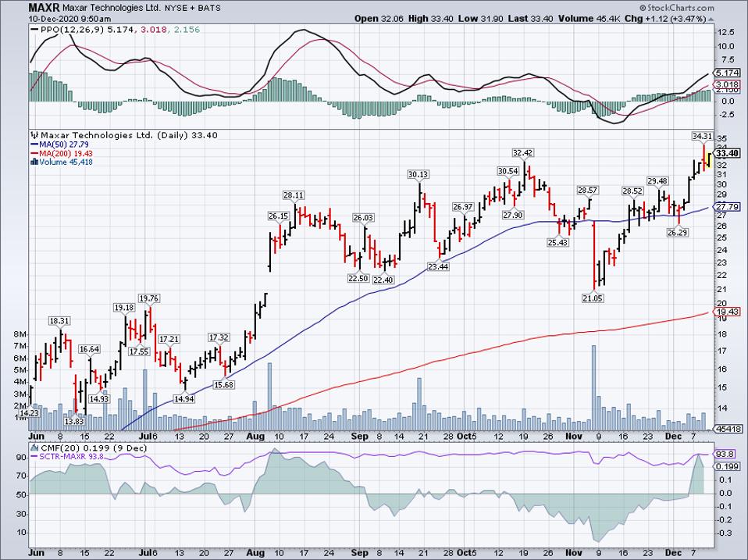This screenshot has height=560, width=748.
Task: Click the Chg +1.12 (+3.47%) value
Action: click(665, 19)
